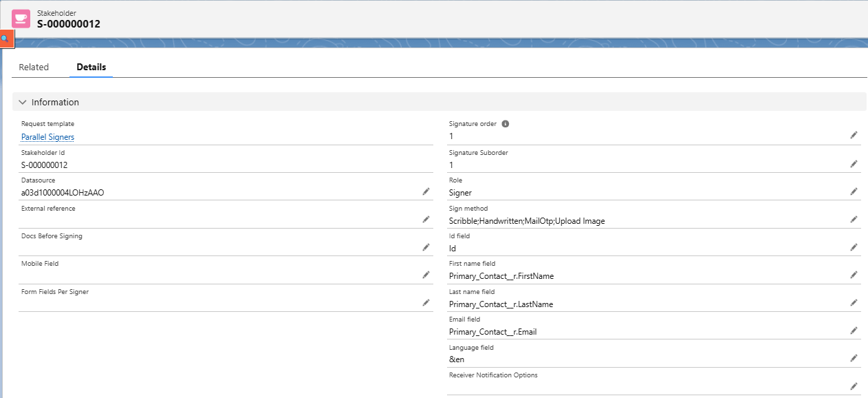Image resolution: width=868 pixels, height=398 pixels.
Task: Edit the Signature order field pencil icon
Action: click(x=854, y=136)
